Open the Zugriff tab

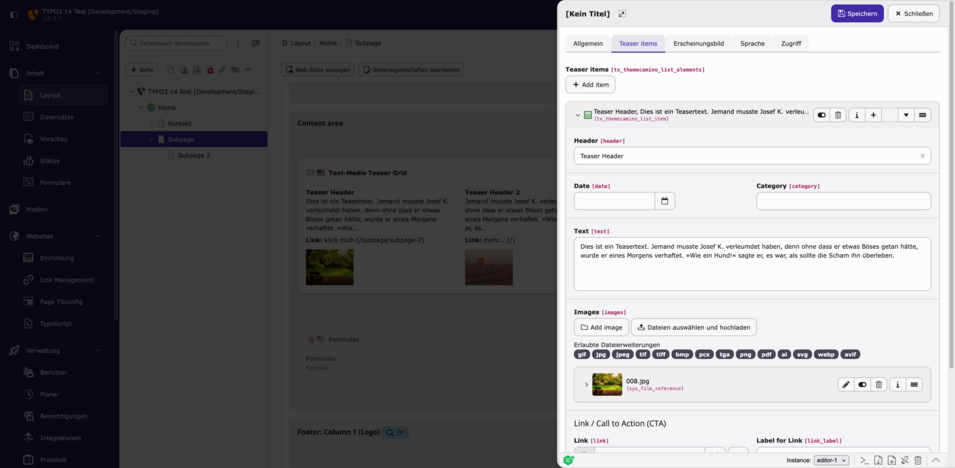791,44
